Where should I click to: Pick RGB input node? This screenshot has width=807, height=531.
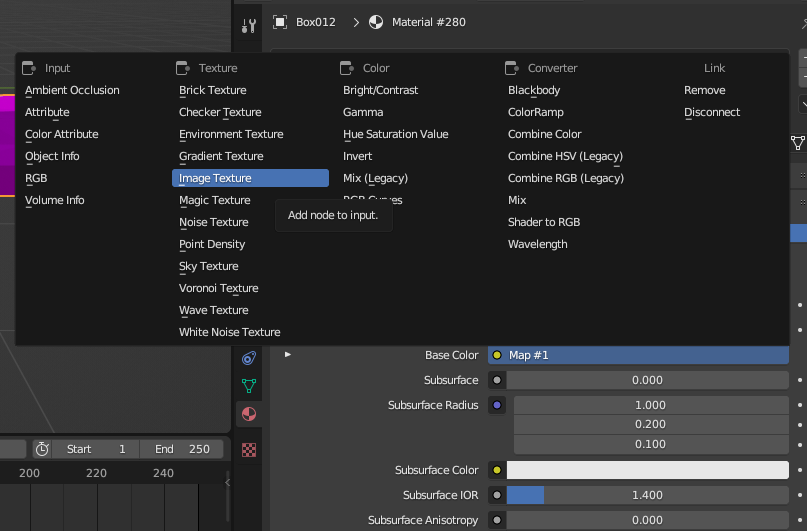point(36,179)
